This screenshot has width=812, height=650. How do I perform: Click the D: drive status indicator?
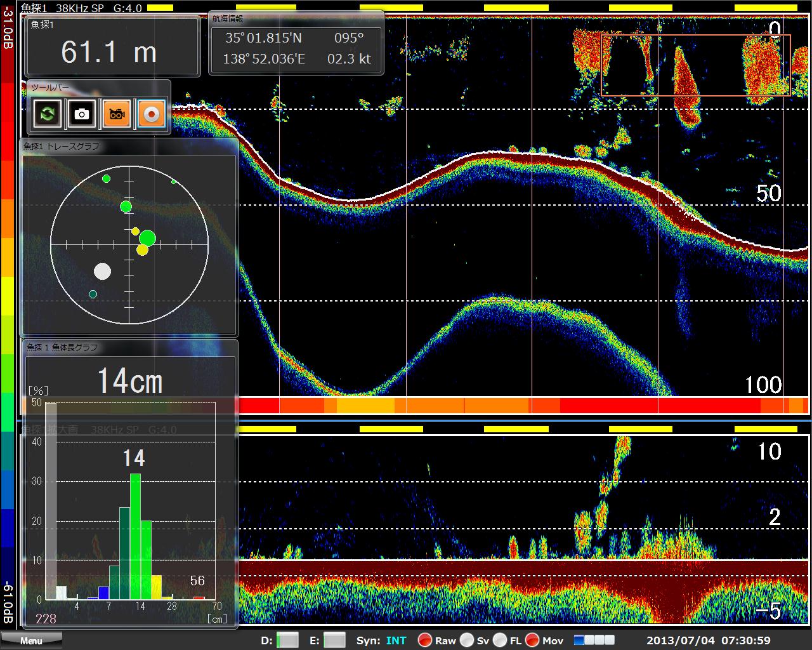click(x=287, y=640)
